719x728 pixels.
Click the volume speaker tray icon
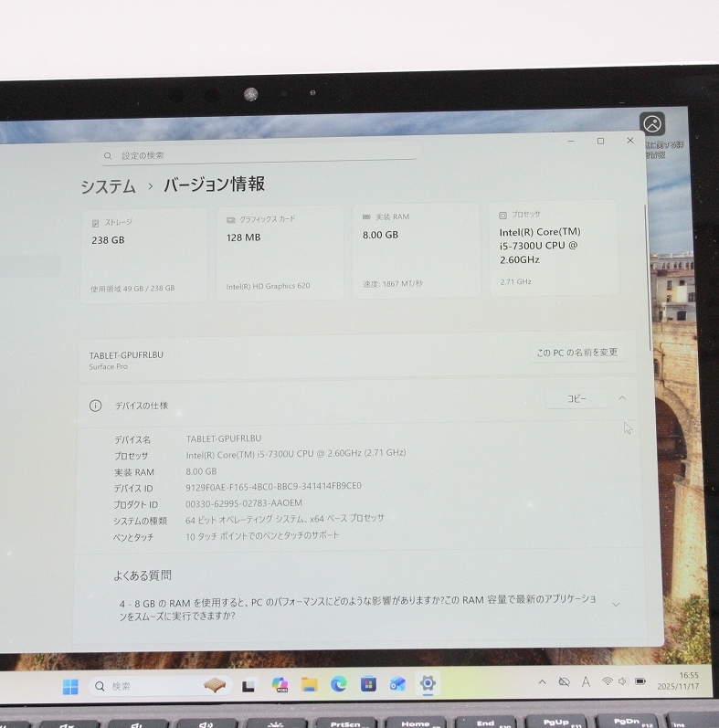tap(623, 681)
